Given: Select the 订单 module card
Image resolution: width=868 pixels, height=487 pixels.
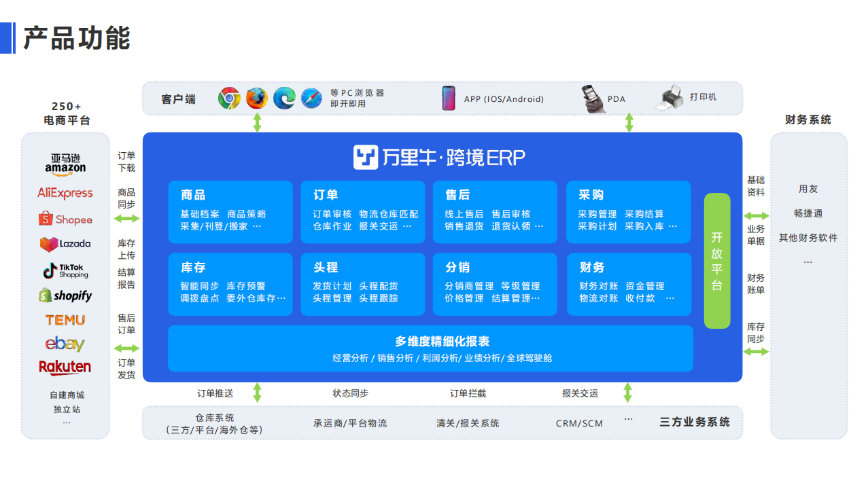Looking at the screenshot, I should (363, 212).
